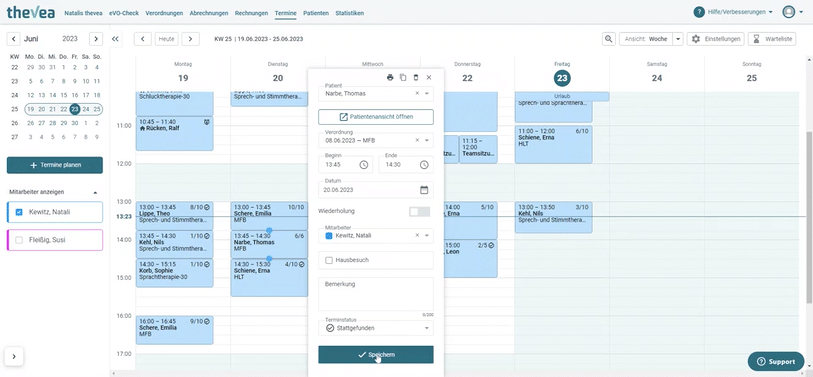Click the Speichern button
This screenshot has height=377, width=813.
(x=376, y=355)
